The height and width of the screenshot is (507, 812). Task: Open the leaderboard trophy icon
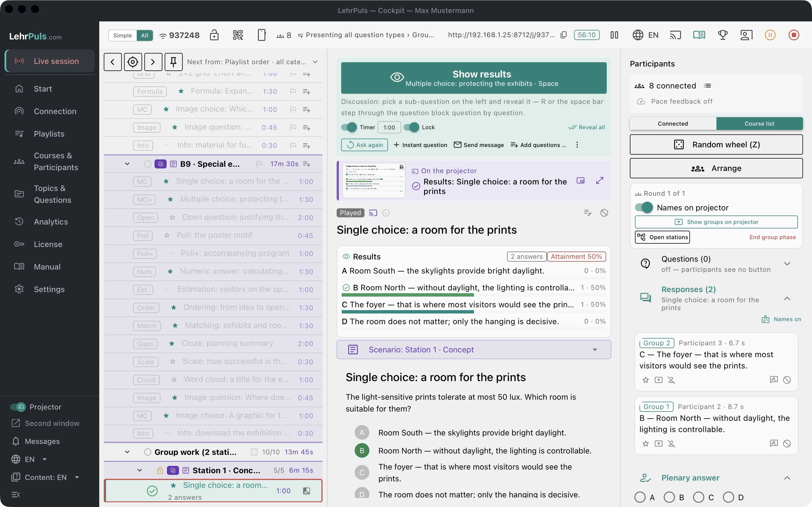point(723,35)
